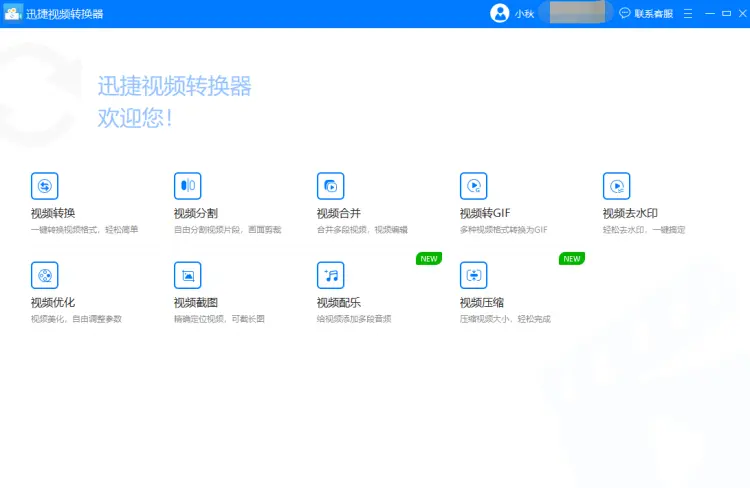The image size is (750, 488).
Task: Open the 视频截图 video screenshot icon
Action: coord(188,275)
